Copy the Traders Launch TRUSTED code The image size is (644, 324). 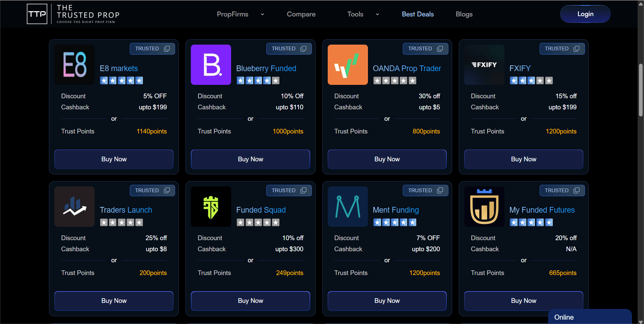[167, 191]
